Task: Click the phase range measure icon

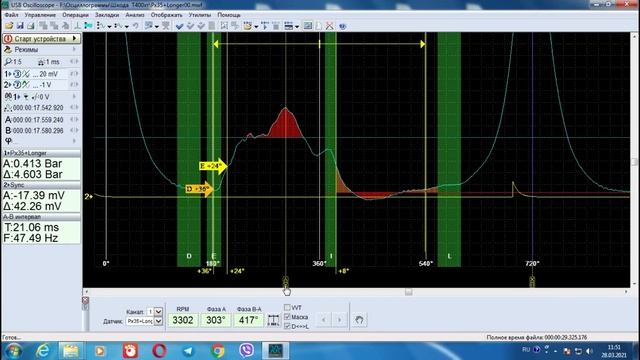Action: pos(273,320)
